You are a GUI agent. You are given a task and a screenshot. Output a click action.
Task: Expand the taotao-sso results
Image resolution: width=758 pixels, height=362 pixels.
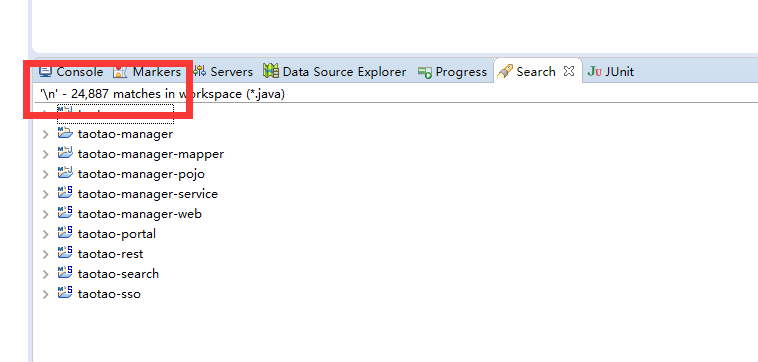point(45,294)
